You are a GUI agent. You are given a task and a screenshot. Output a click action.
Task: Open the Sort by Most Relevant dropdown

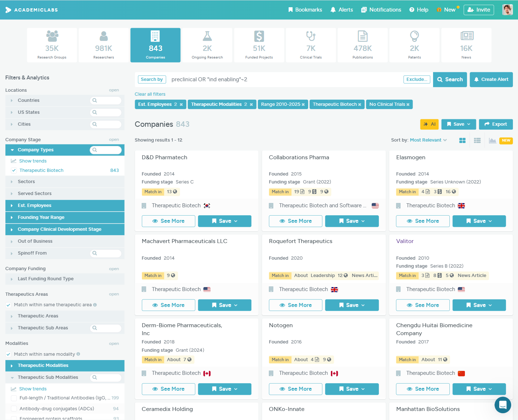click(x=428, y=140)
